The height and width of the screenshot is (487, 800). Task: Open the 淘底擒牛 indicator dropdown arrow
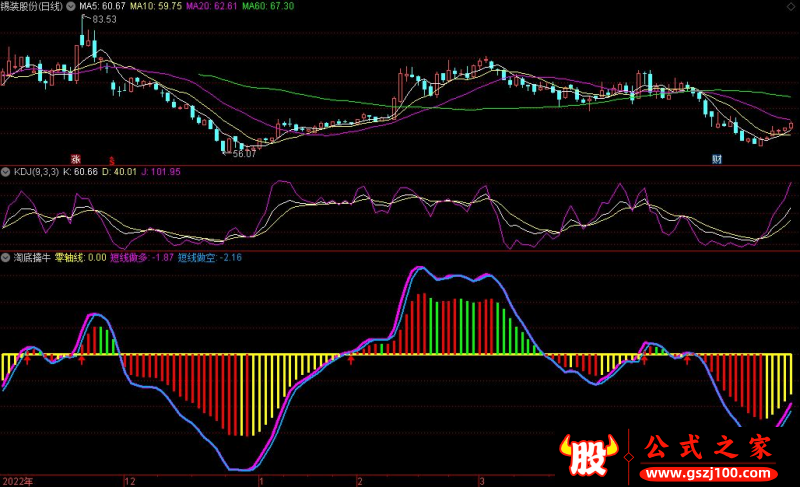(x=6, y=258)
